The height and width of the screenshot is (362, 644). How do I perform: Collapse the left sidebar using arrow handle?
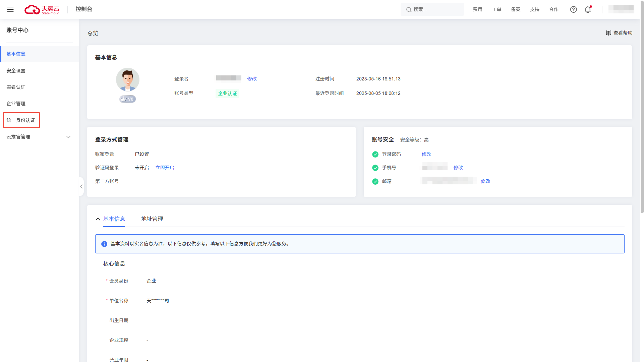[x=81, y=186]
